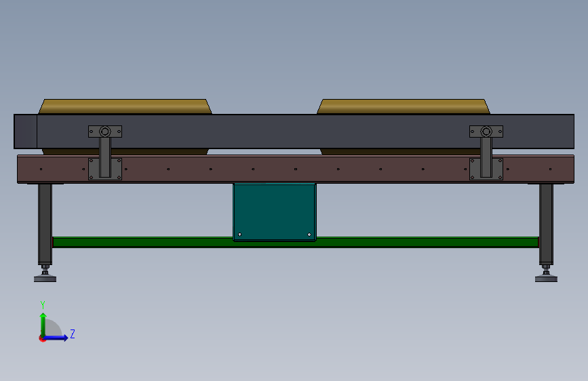Viewport: 588px width, 381px height.
Task: Select the right support leg
Action: 546,224
